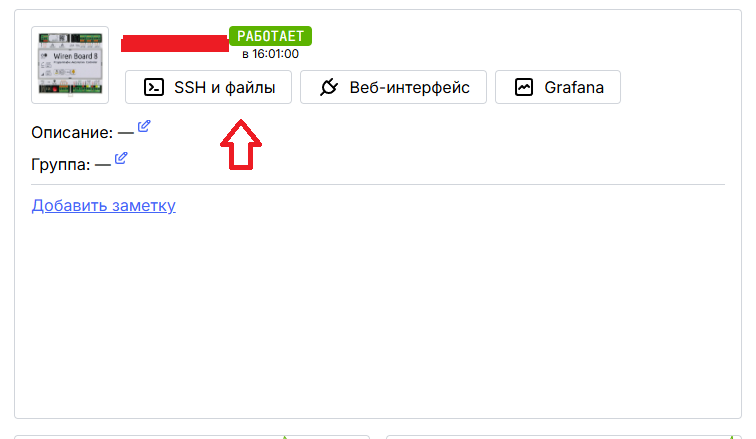
Task: Click the Описание label text
Action: click(72, 133)
